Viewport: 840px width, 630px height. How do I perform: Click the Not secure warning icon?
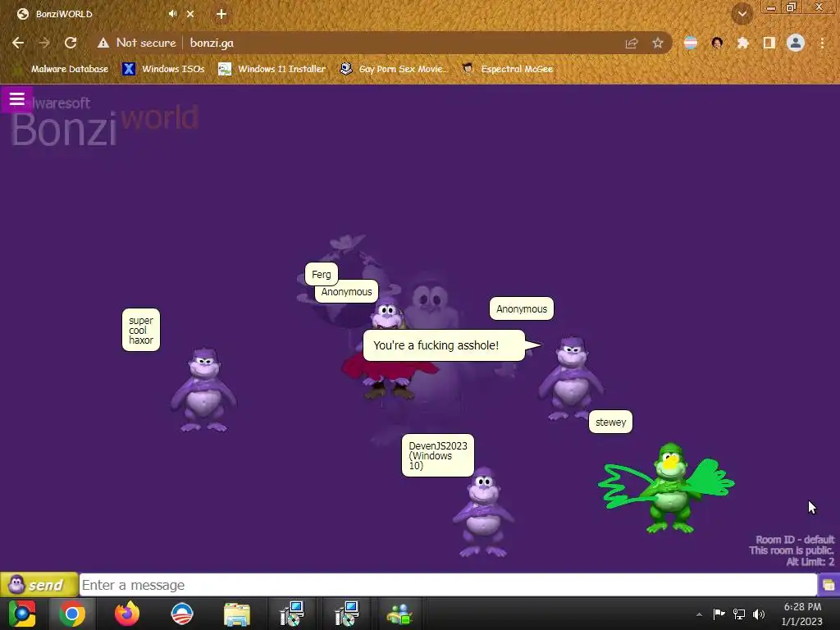[x=103, y=43]
